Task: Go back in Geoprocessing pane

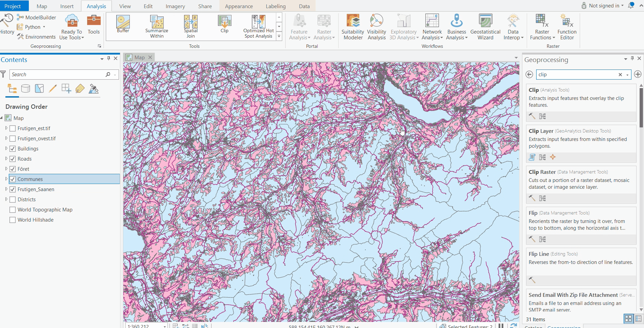Action: [529, 75]
